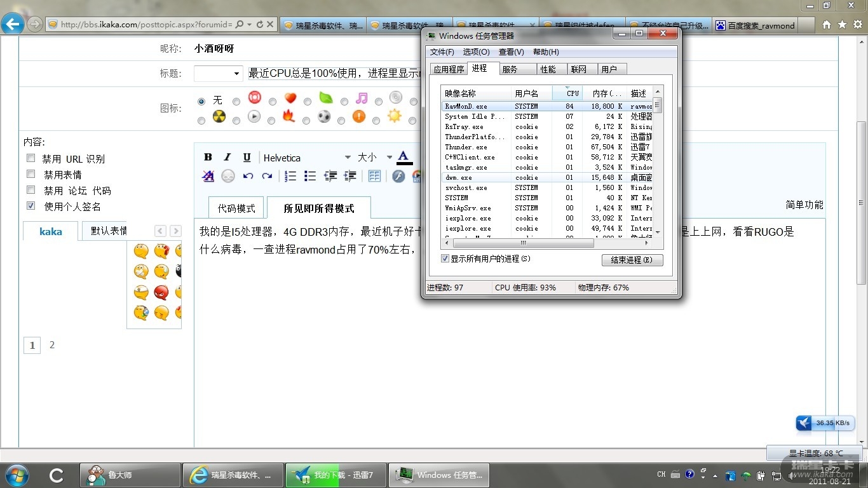Insert the angry red kaka emoticon
Image resolution: width=868 pixels, height=488 pixels.
tap(161, 292)
